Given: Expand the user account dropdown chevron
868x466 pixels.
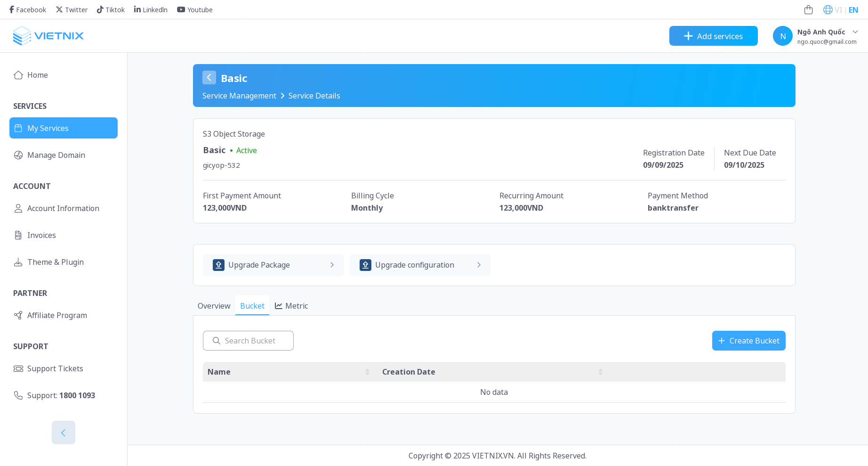Looking at the screenshot, I should pyautogui.click(x=855, y=32).
